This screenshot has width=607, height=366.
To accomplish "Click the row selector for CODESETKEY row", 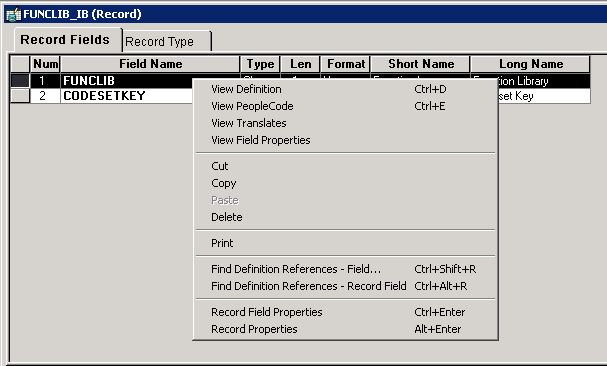I will [20, 96].
